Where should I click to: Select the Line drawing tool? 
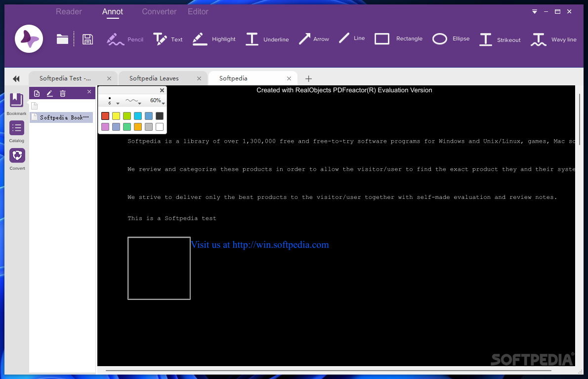click(x=352, y=38)
